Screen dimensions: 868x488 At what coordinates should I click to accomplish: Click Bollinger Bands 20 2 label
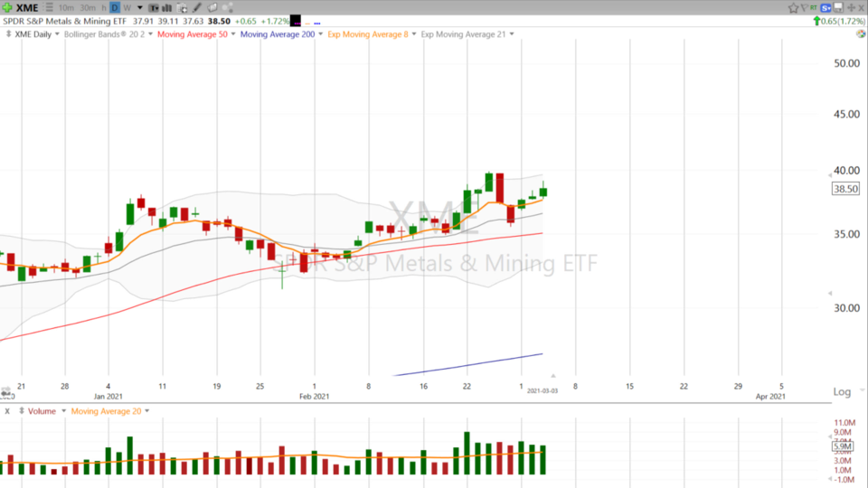(104, 34)
